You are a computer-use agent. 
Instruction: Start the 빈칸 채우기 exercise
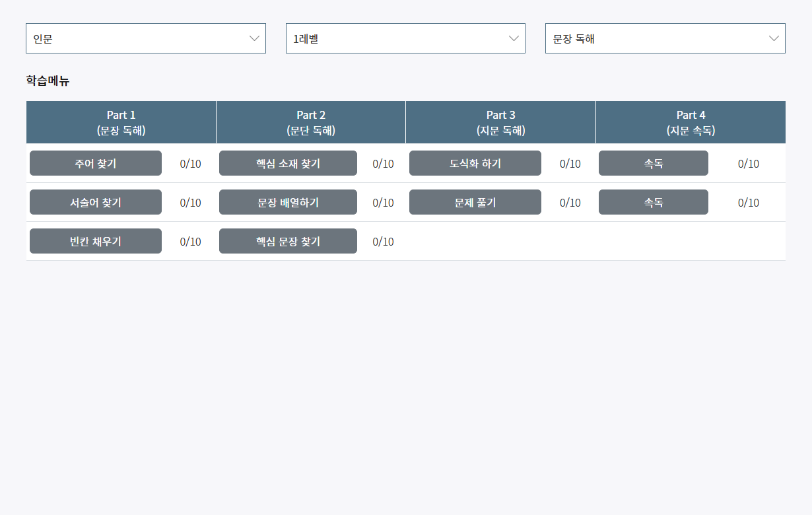click(95, 240)
